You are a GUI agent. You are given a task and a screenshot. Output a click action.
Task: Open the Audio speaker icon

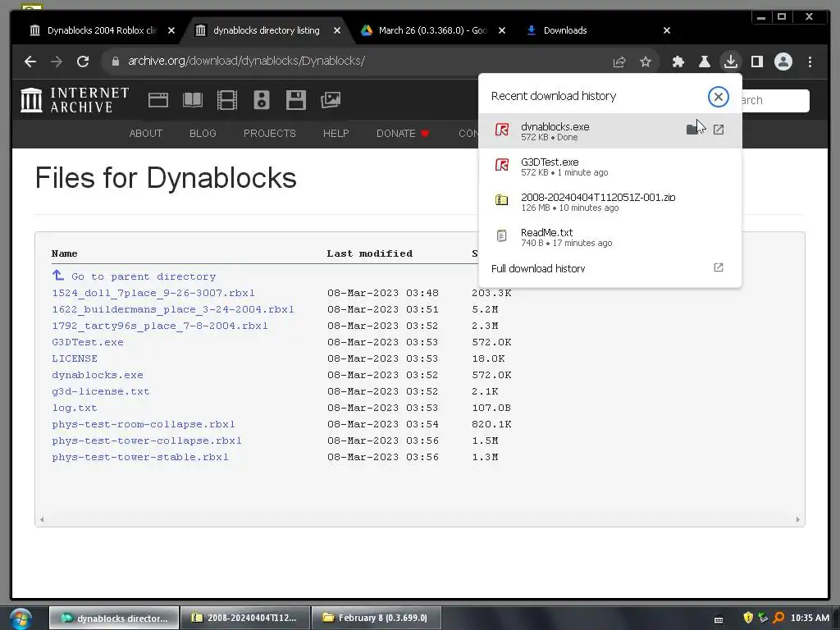point(262,100)
